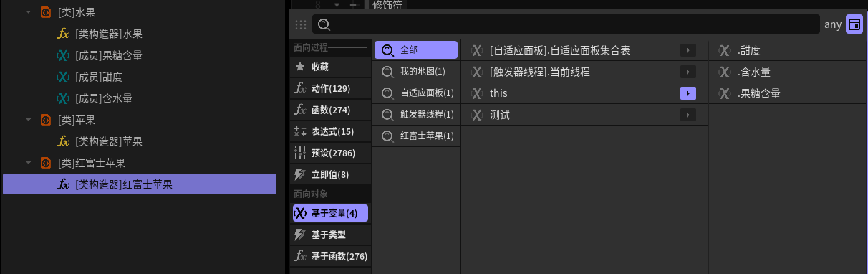Select the [类构造器]苹果 tree row
This screenshot has width=868, height=274.
(139, 141)
